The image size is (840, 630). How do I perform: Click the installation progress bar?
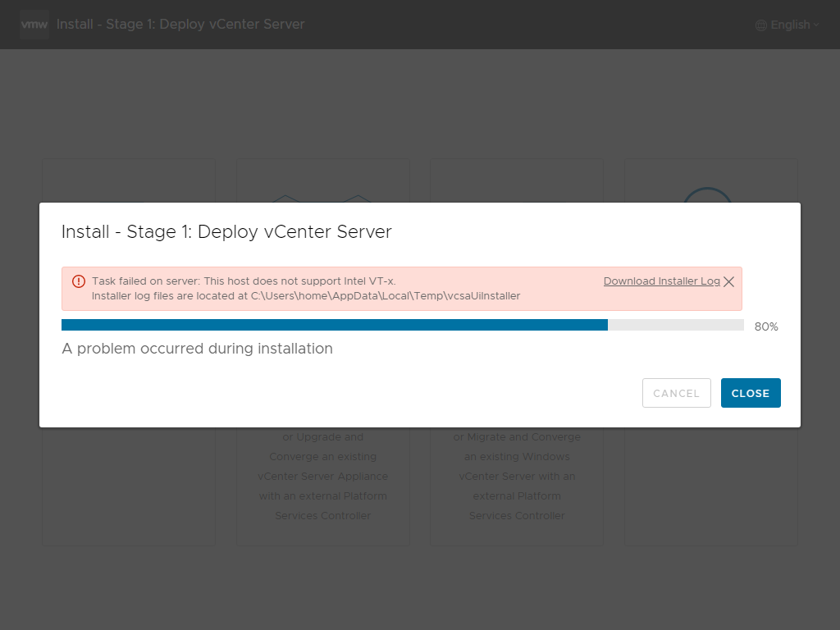coord(402,325)
